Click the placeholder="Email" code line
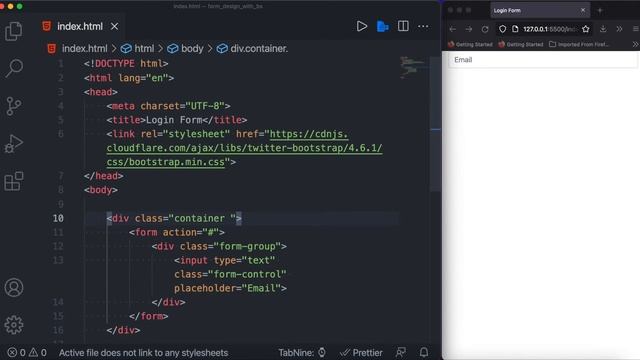640x360 pixels. click(x=231, y=289)
